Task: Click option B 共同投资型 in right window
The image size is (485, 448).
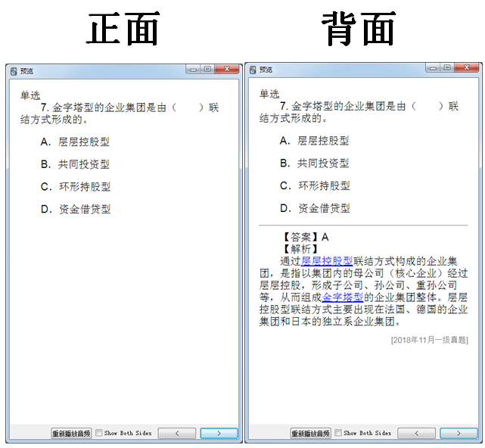Action: tap(314, 163)
